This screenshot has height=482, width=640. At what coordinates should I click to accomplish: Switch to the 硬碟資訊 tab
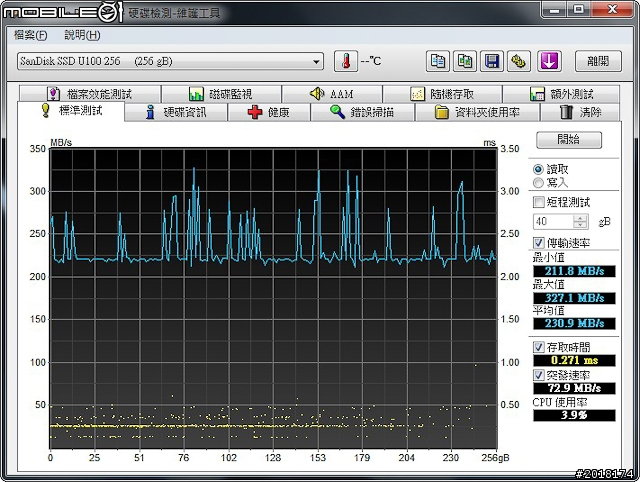pyautogui.click(x=176, y=112)
